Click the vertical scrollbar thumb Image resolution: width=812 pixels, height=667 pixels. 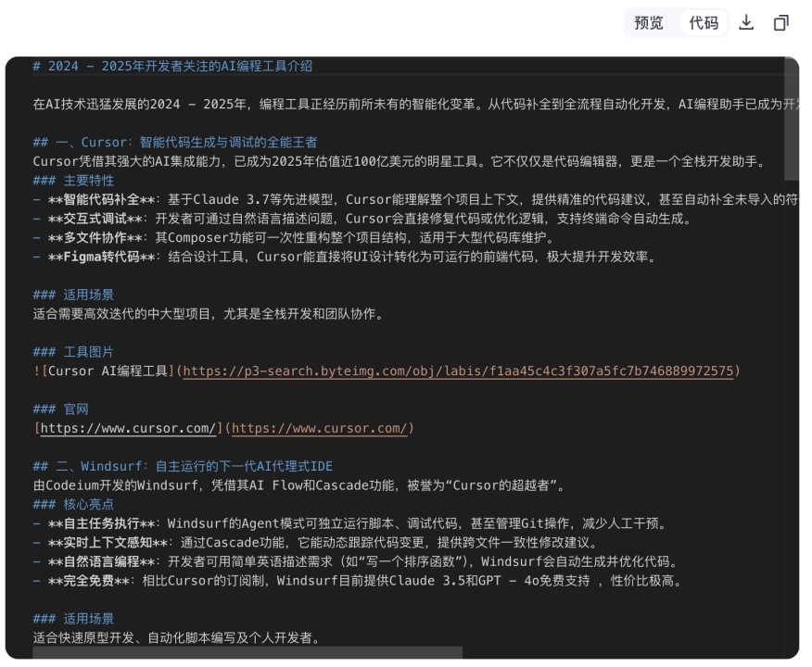(x=792, y=119)
